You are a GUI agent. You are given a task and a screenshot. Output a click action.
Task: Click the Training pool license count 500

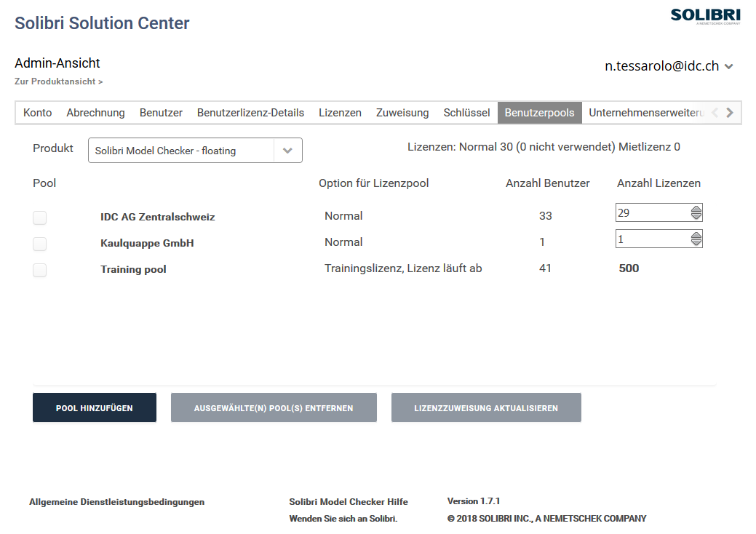click(x=629, y=268)
